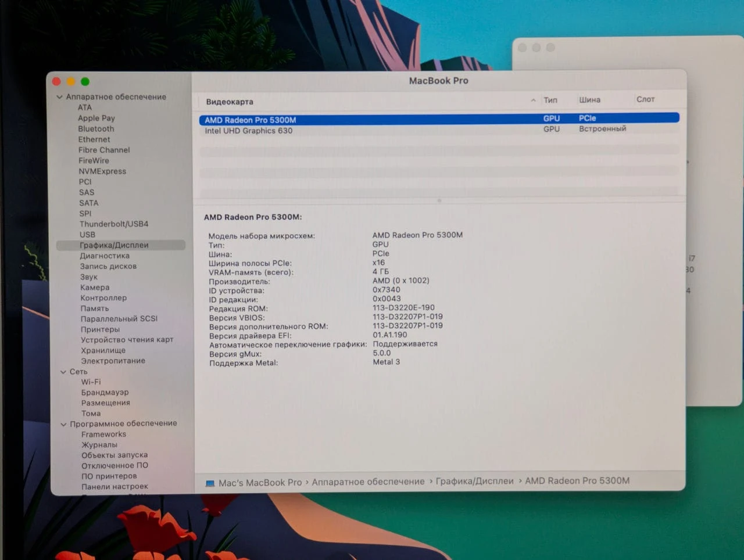Image resolution: width=744 pixels, height=560 pixels.
Task: Open NVMExpress in the sidebar
Action: pos(102,171)
